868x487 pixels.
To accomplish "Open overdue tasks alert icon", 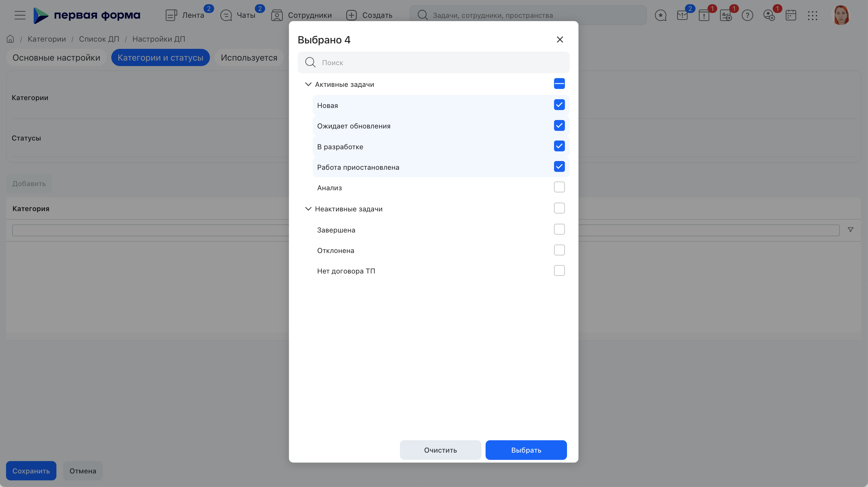I will click(x=704, y=15).
